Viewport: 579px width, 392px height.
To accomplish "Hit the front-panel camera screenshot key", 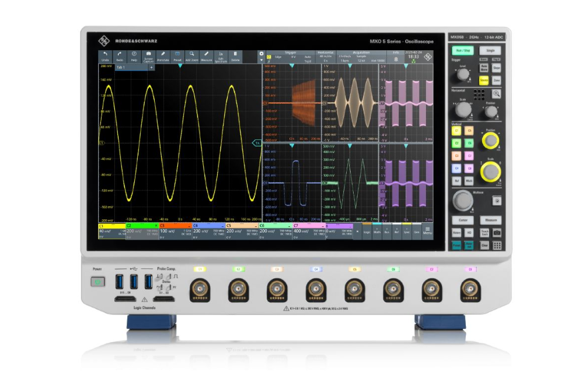I will [x=497, y=233].
